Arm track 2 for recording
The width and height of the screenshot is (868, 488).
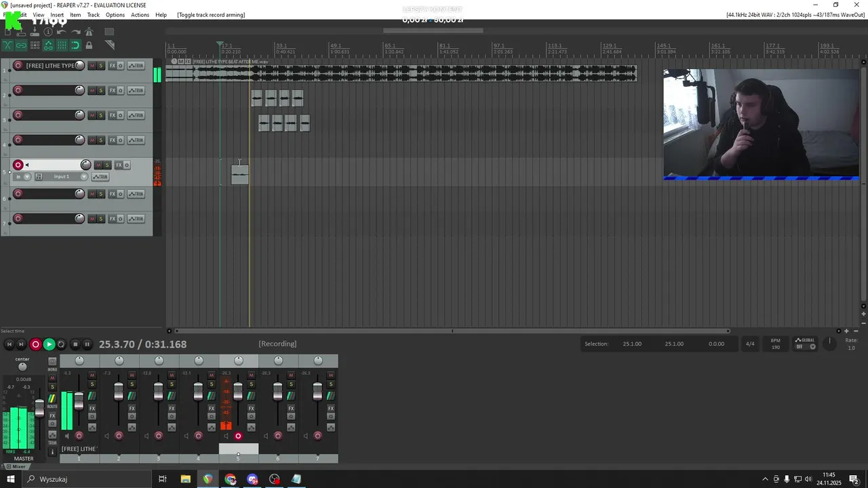pos(18,90)
